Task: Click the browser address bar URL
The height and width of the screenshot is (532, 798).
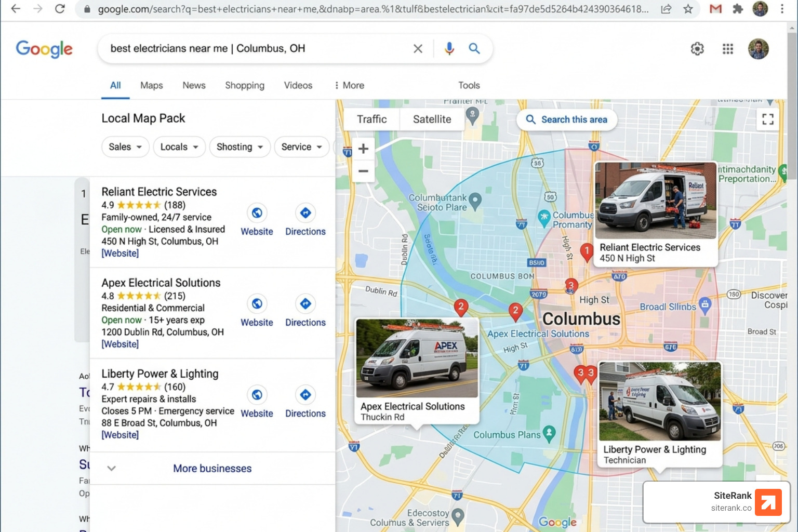Action: (373, 9)
